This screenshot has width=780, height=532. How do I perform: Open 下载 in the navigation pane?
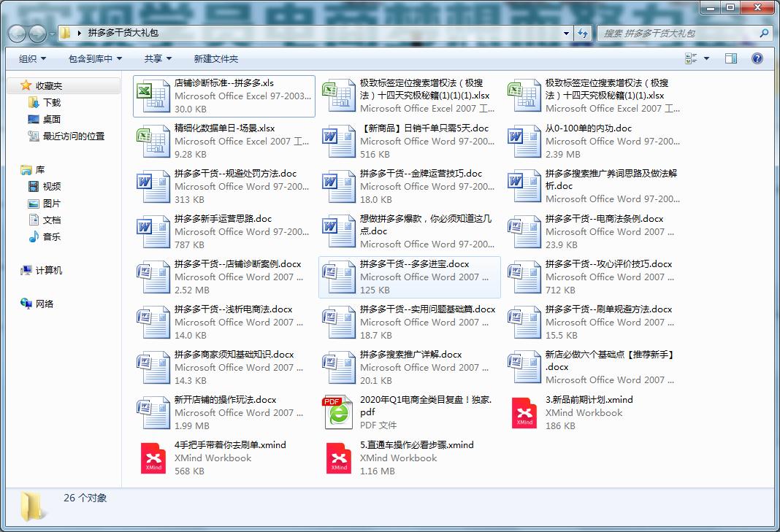point(52,102)
